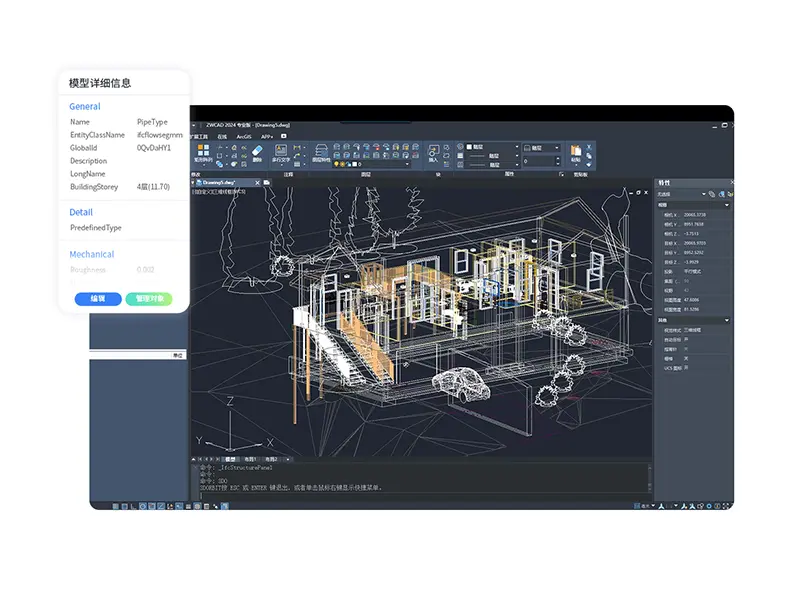Toggle Polar tracking in the status bar

coord(143,506)
